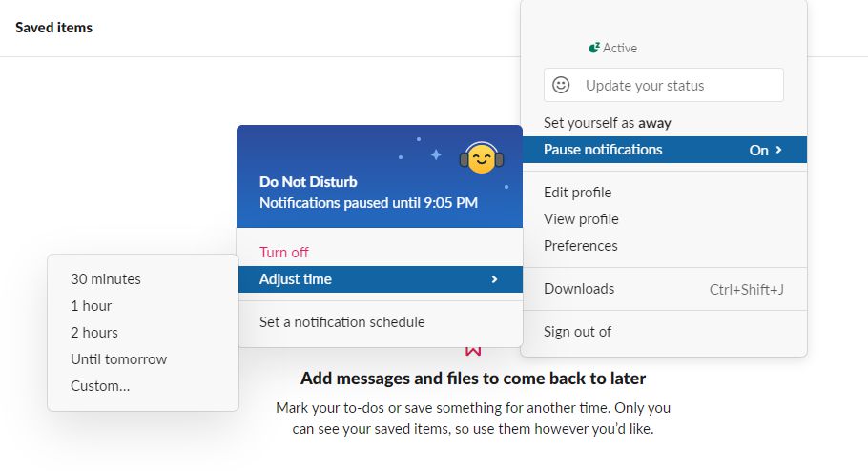Viewport: 868px width, 471px height.
Task: Click the Update your status field
Action: pos(663,85)
